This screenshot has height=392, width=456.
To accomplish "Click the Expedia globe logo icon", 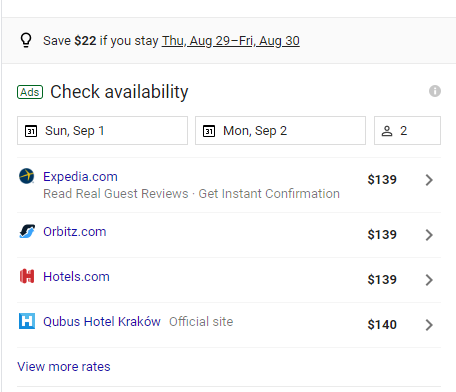I will (27, 176).
